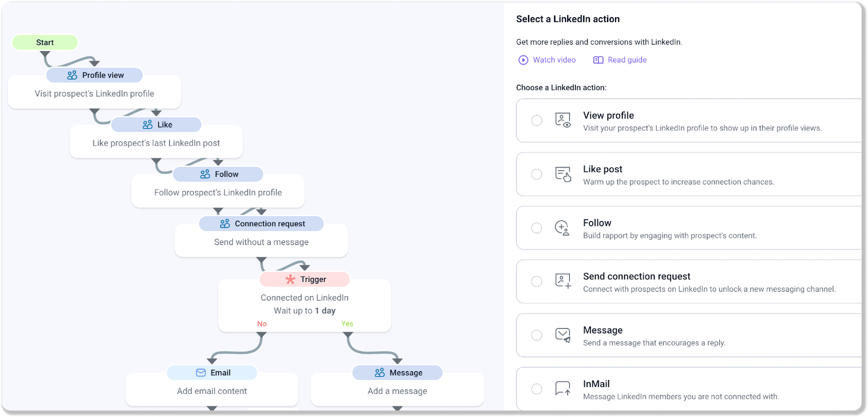Click the Message envelope icon
868x417 pixels.
point(562,335)
